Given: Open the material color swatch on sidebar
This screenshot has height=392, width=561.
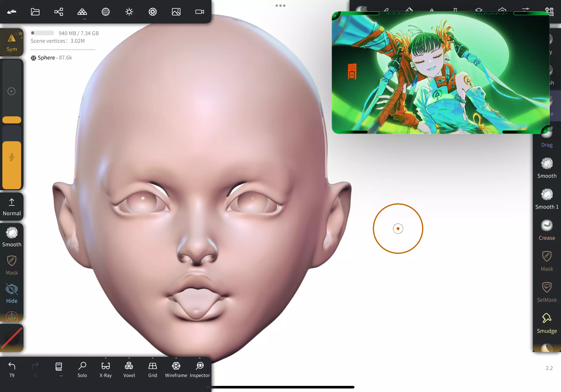Looking at the screenshot, I should click(x=12, y=338).
